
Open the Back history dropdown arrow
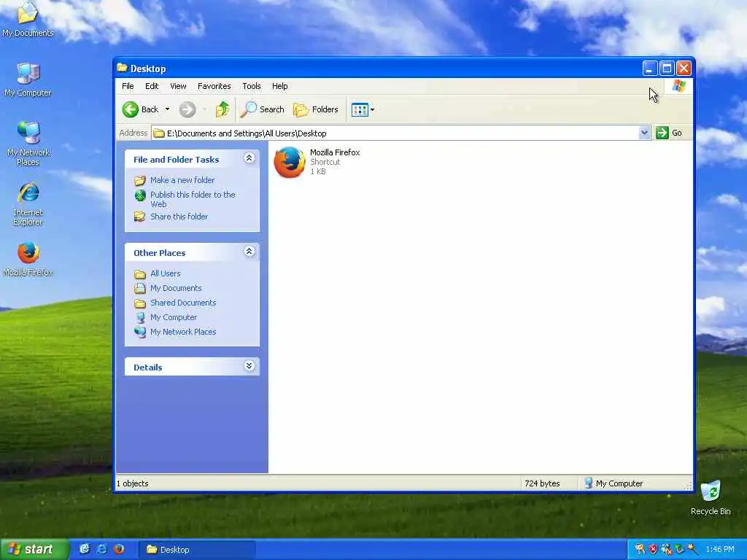(167, 109)
